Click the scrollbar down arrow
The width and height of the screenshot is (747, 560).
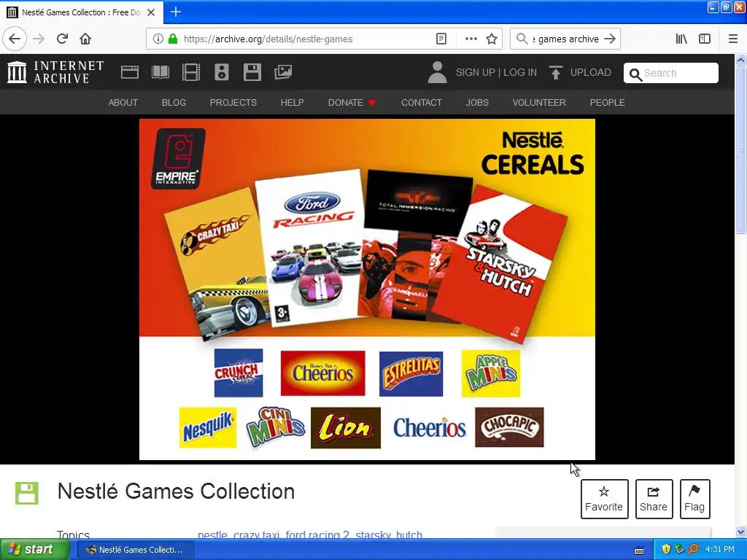point(740,532)
